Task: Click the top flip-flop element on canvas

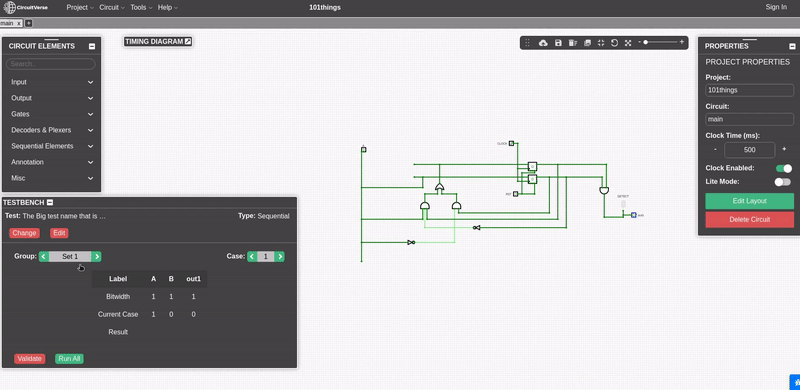Action: 532,166
